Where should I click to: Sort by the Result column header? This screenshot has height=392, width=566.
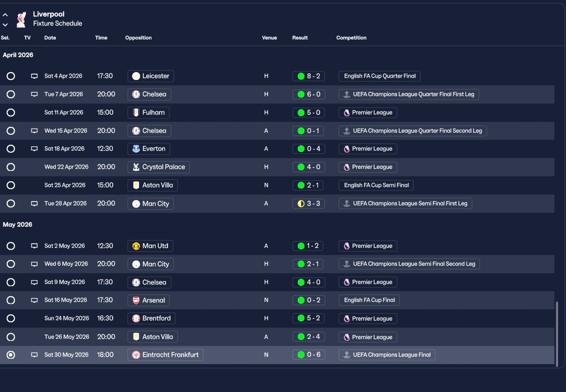point(300,38)
